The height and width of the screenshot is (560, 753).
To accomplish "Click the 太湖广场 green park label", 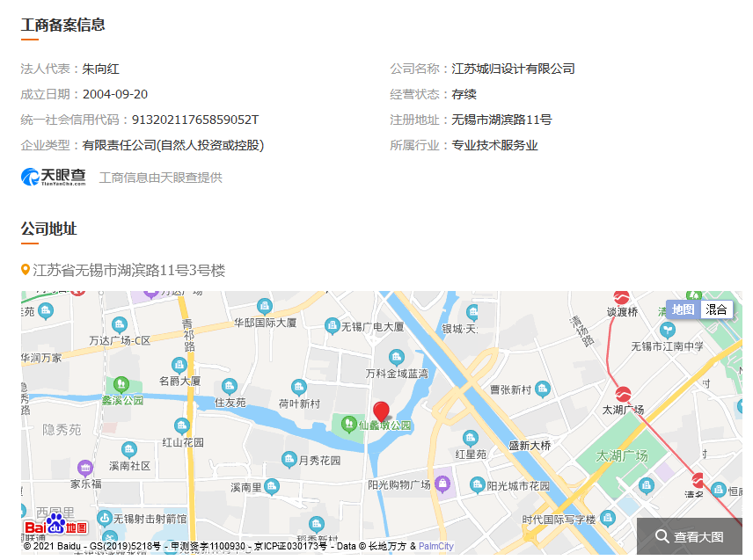I will [622, 456].
